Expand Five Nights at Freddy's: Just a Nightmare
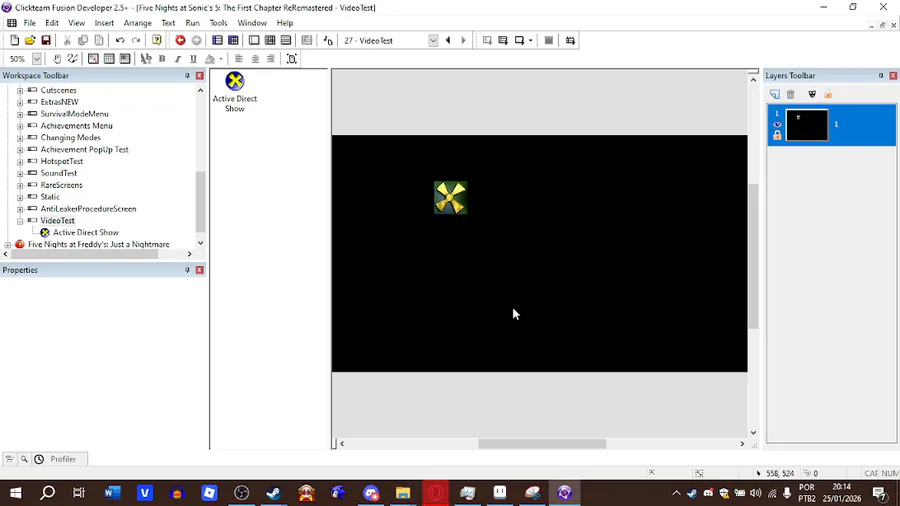 (x=7, y=244)
